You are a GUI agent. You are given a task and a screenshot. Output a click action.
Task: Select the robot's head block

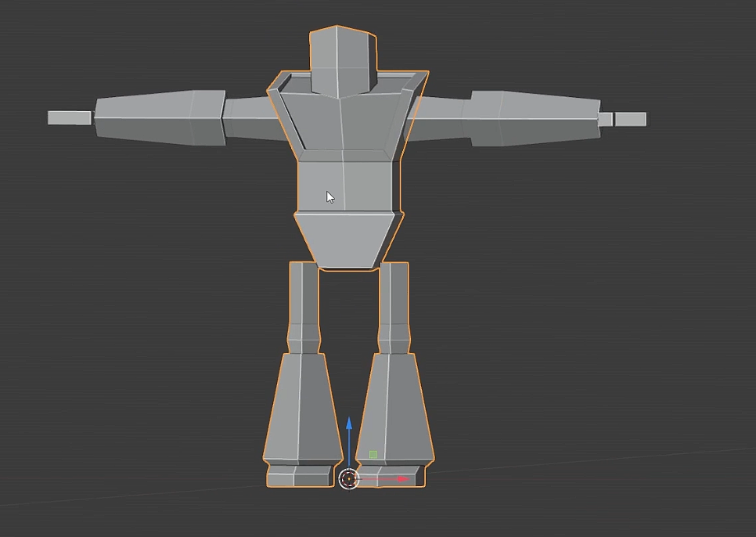coord(342,60)
